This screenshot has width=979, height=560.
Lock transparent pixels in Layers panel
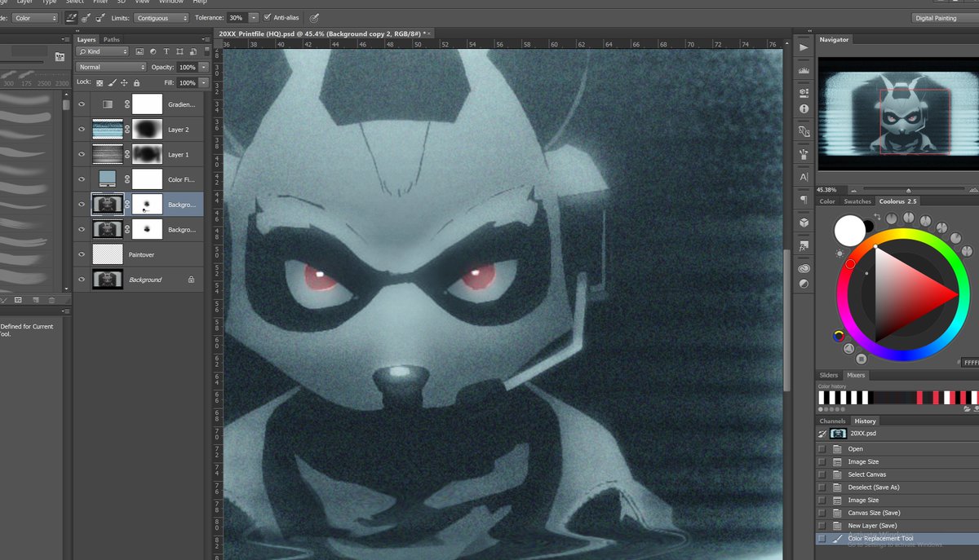[100, 82]
